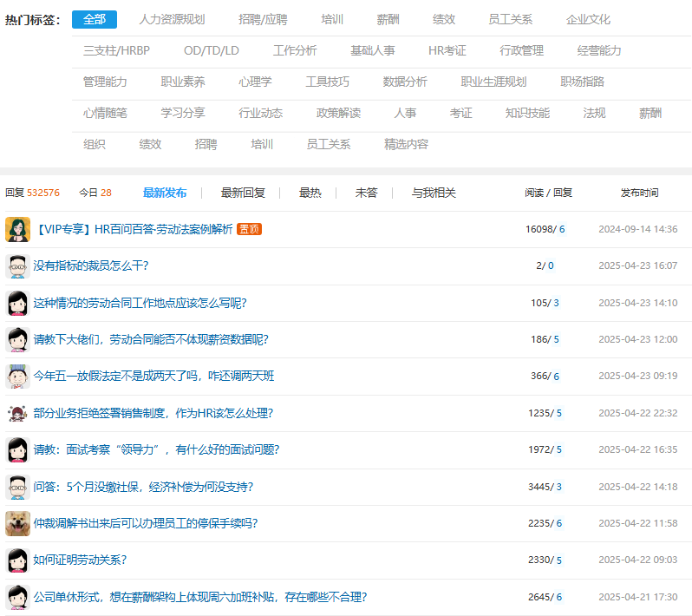Viewport: 692px width, 616px height.
Task: Open post 如何证明劳动关系?
Action: click(x=80, y=560)
